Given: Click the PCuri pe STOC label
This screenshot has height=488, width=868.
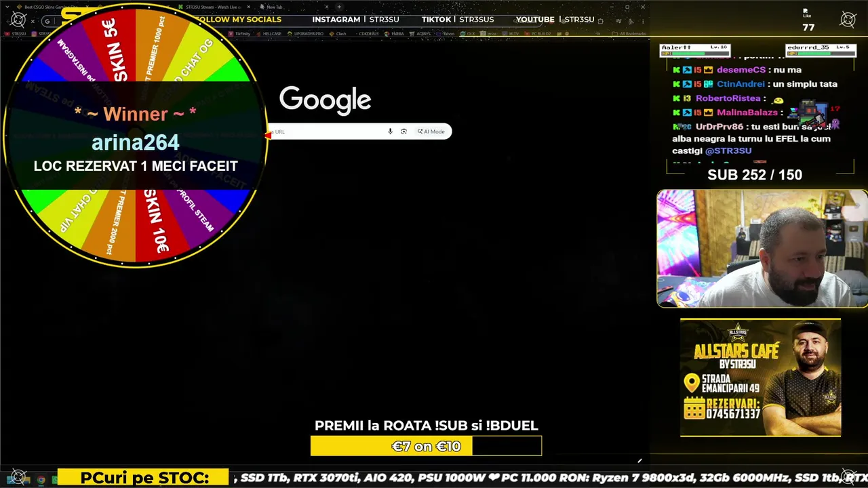Looking at the screenshot, I should coord(144,478).
